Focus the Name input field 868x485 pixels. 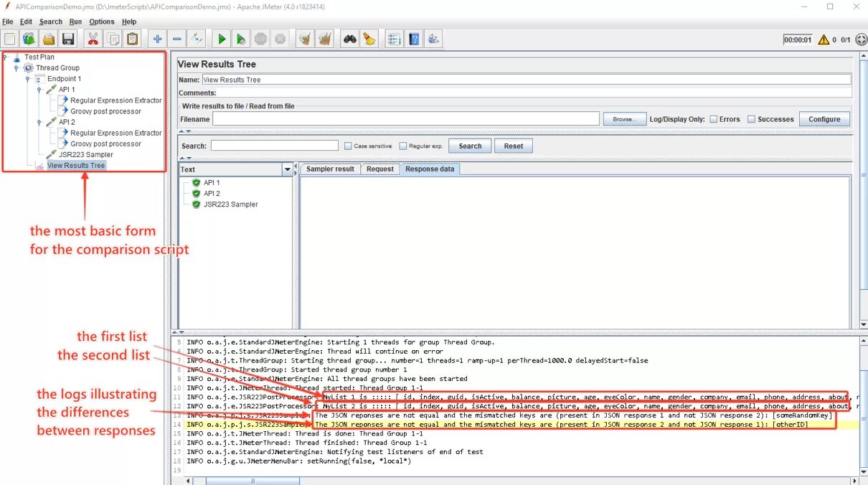[x=527, y=80]
